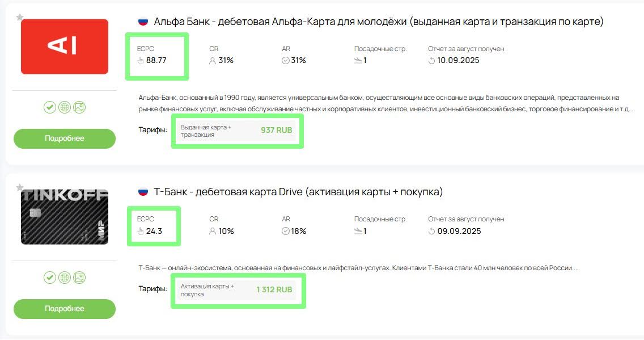Click the globe icon under Alfa Bank card
644x340 pixels.
tap(65, 107)
